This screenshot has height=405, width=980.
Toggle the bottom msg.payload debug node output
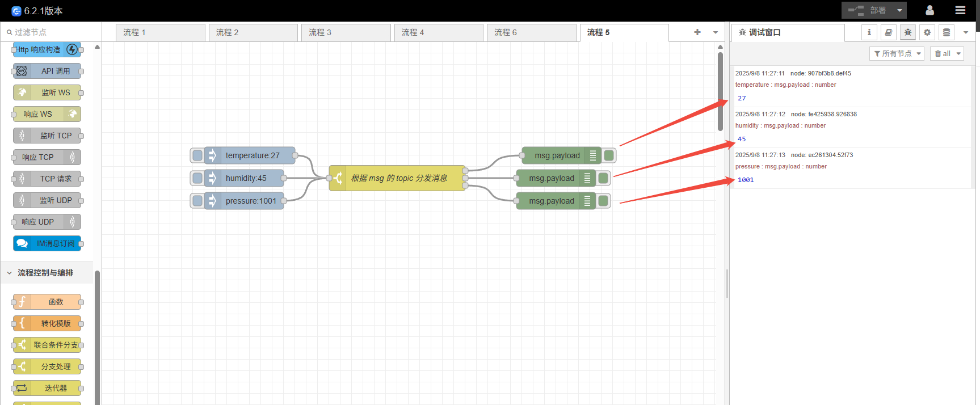pos(603,201)
